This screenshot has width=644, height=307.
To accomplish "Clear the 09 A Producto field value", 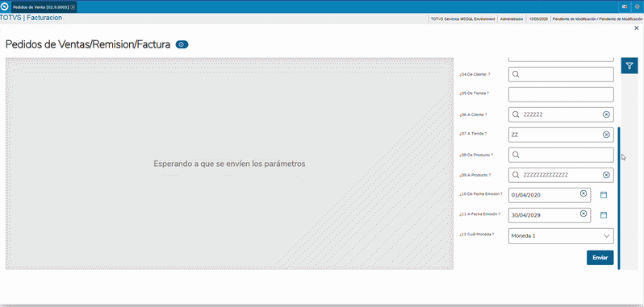I will 606,175.
